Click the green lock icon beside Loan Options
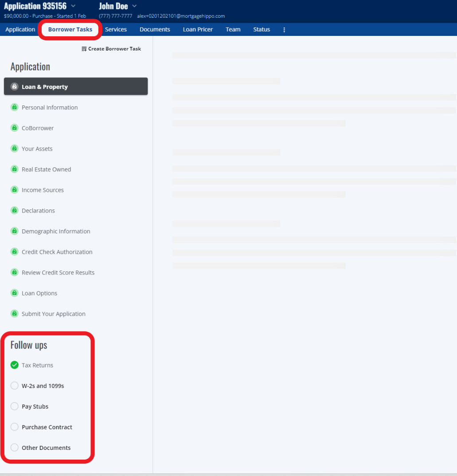 pyautogui.click(x=14, y=293)
